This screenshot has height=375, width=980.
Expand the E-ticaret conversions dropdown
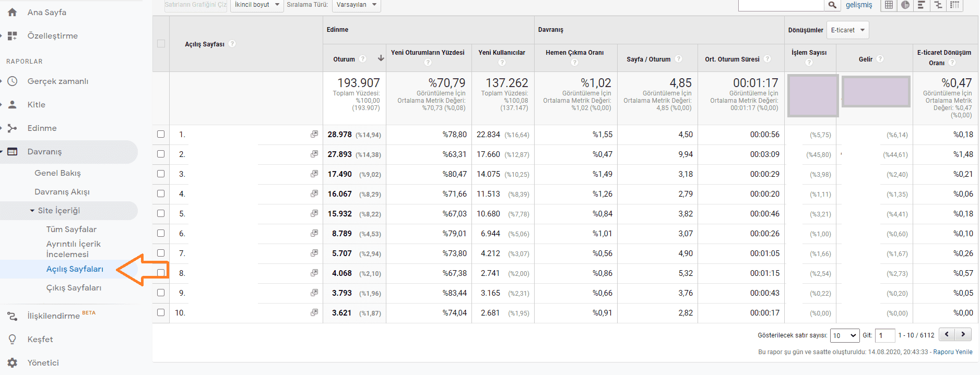848,30
